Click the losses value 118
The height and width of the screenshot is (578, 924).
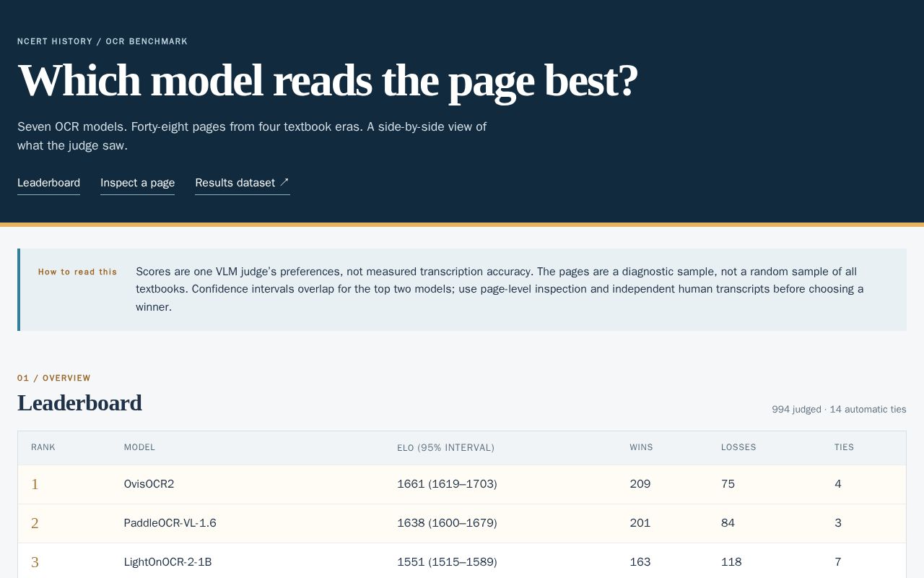(731, 562)
